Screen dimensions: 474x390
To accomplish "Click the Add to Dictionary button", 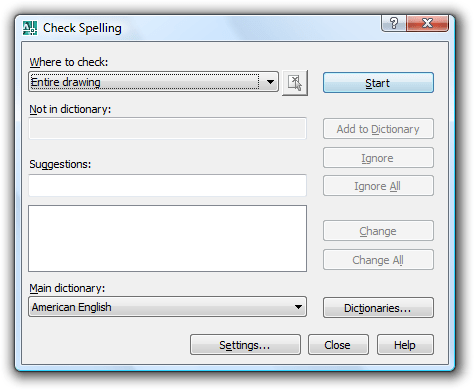I will (x=378, y=129).
